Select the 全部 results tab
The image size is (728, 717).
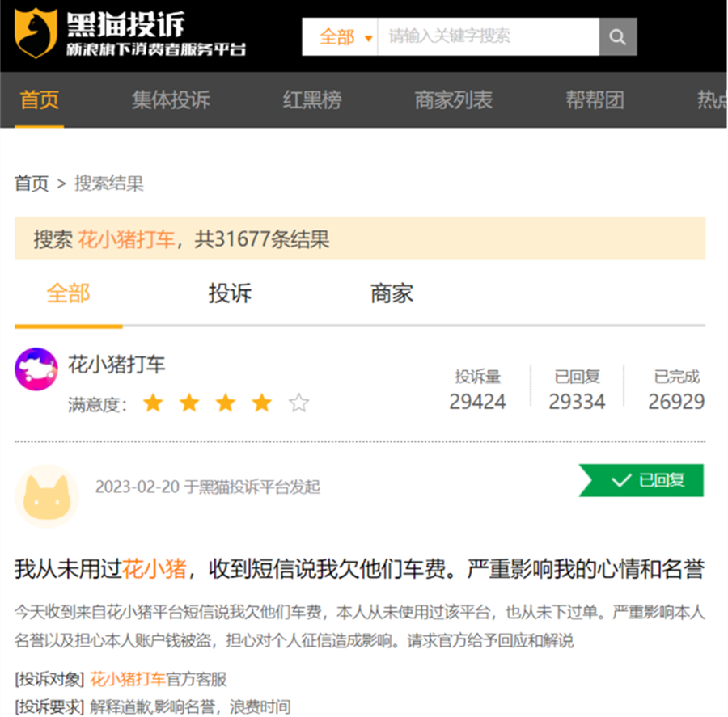point(68,293)
